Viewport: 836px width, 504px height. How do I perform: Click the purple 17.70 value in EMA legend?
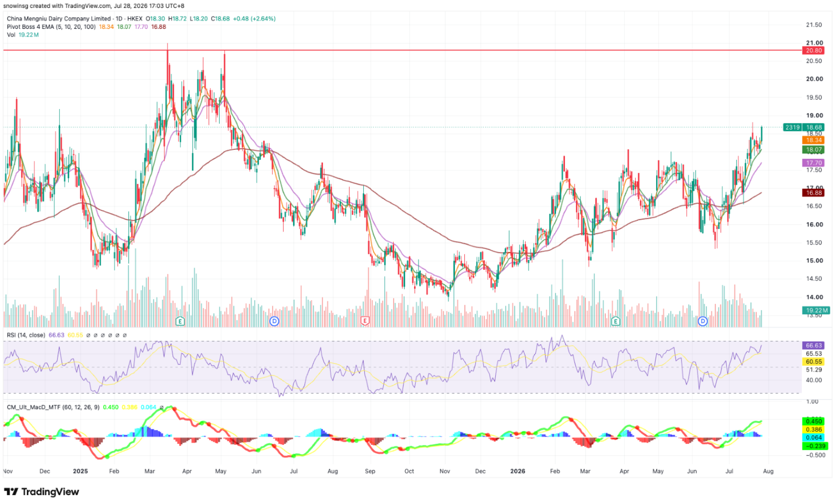pos(141,27)
